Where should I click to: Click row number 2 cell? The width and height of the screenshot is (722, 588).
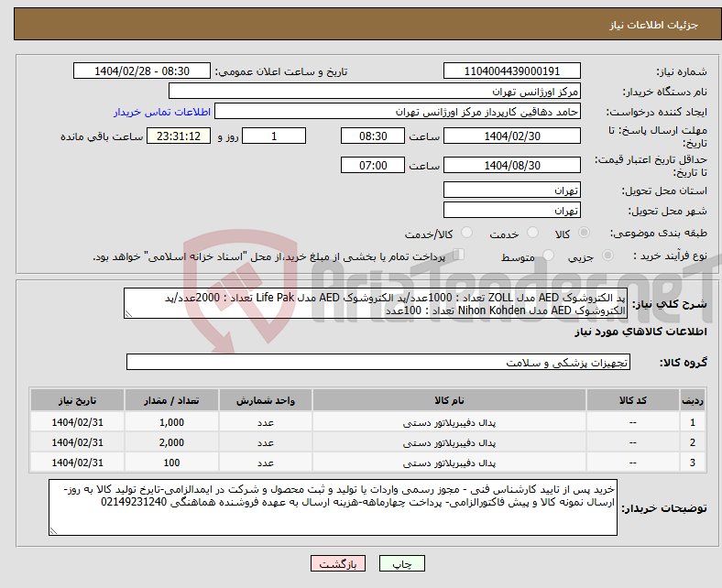(693, 442)
